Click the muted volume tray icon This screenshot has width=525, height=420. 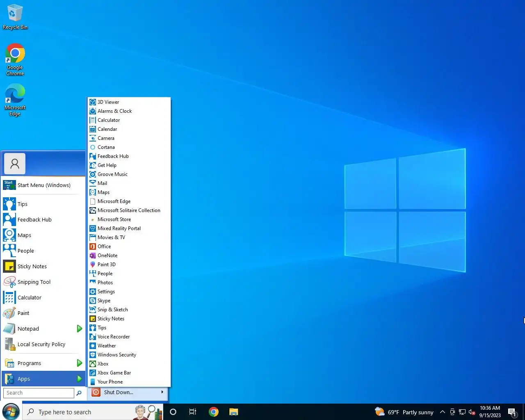(472, 412)
